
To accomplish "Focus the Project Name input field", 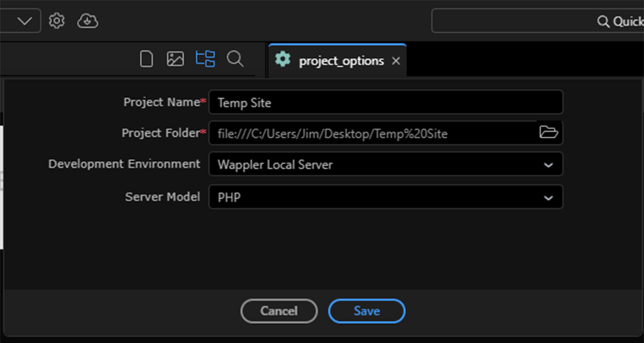I will point(386,102).
